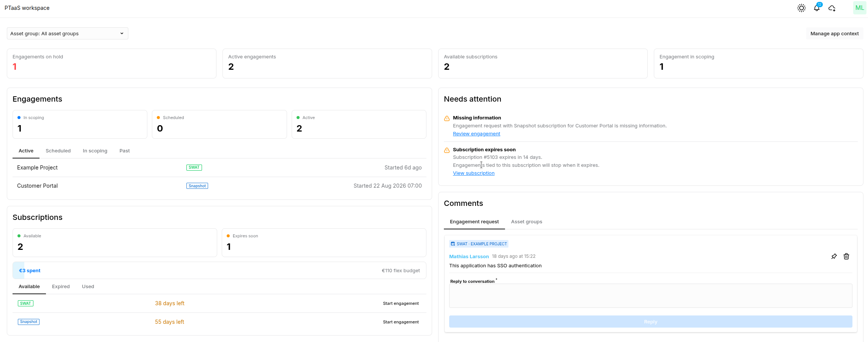Open the Customer Portal engagement row
The image size is (868, 342).
click(219, 186)
